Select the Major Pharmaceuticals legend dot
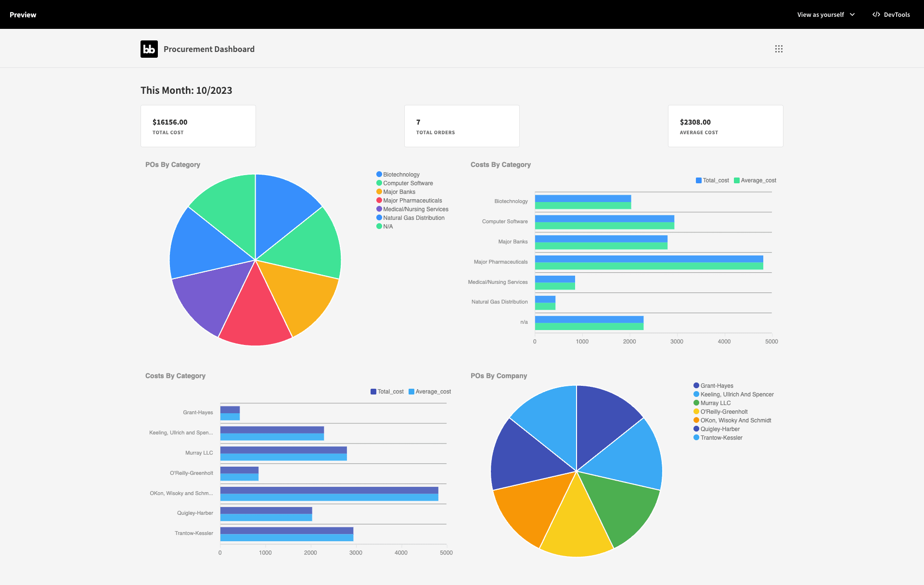The height and width of the screenshot is (585, 924). [379, 201]
